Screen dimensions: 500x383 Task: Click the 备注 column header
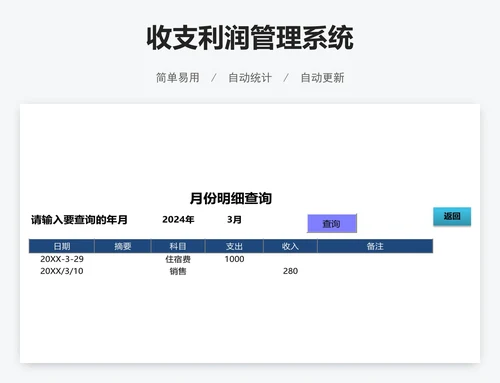tap(375, 246)
